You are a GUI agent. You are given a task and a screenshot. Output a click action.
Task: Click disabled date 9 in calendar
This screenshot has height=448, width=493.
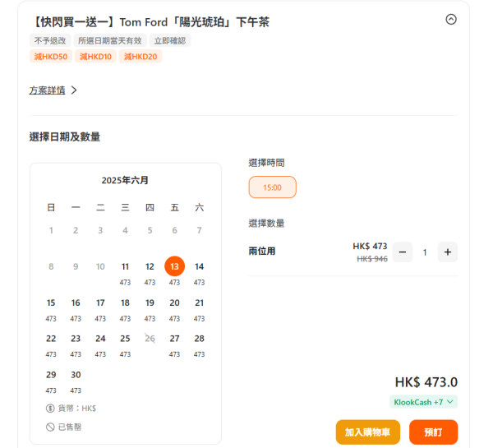pos(76,267)
